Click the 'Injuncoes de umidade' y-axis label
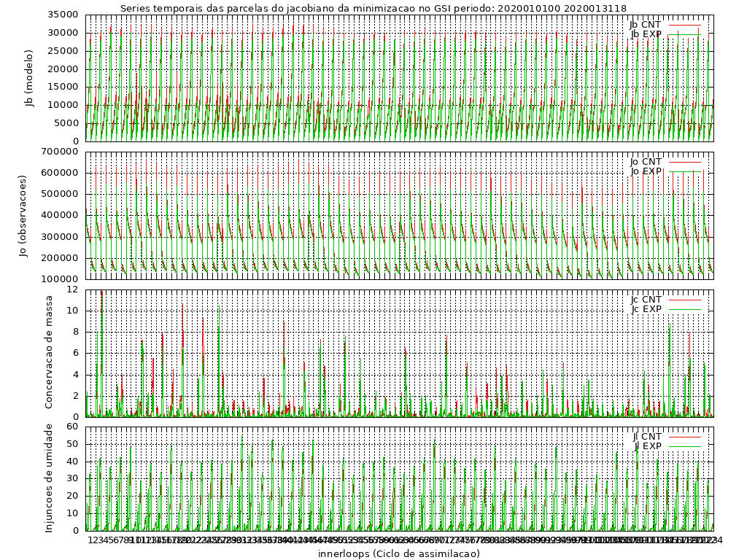Screen dimensions: 747x560 click(x=49, y=478)
